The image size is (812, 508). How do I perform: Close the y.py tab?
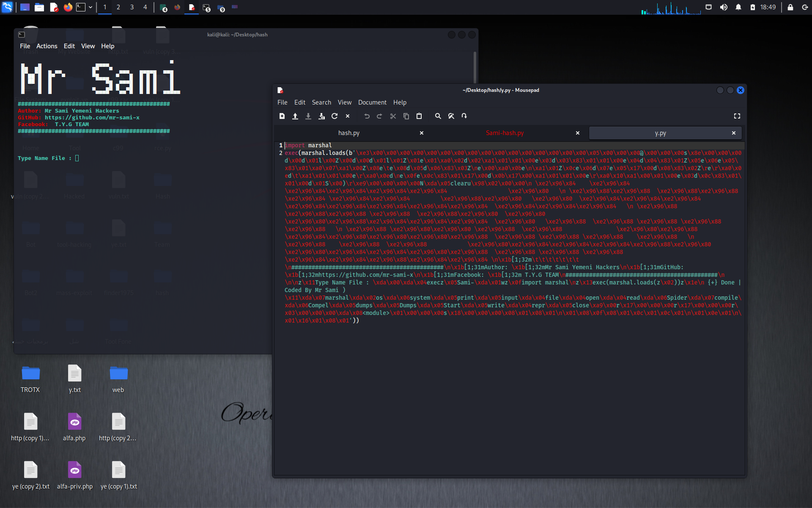(x=734, y=133)
